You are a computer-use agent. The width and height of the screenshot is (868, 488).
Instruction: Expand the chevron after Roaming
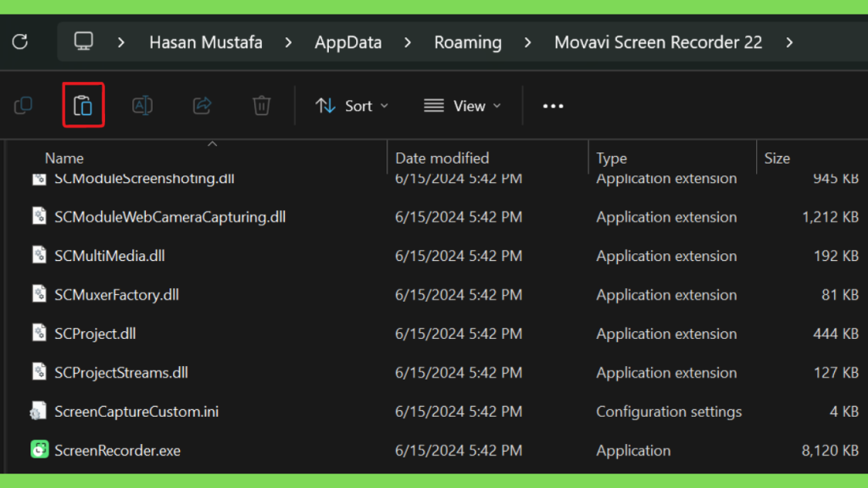527,42
